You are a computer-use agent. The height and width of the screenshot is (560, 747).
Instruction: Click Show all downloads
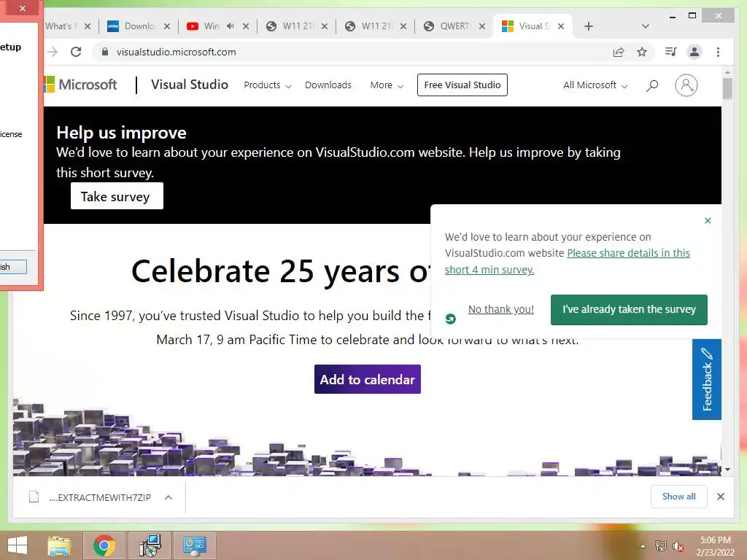click(679, 496)
